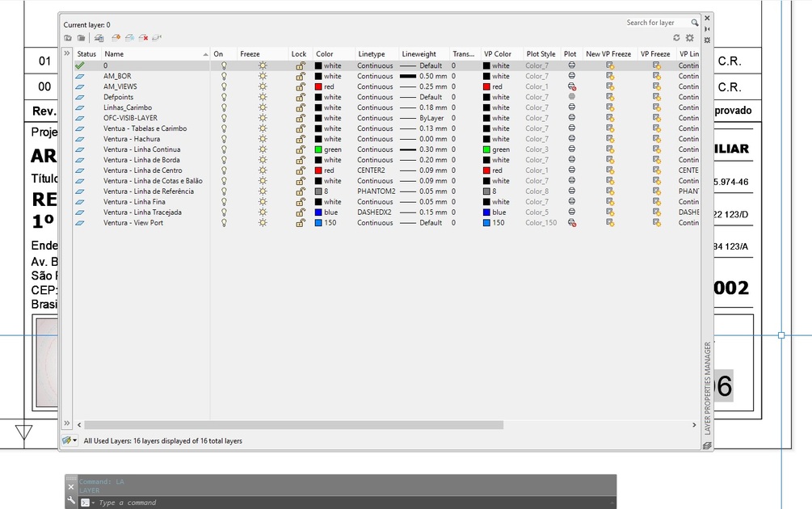Expand the filter panel via bottom chevrons

pos(67,423)
